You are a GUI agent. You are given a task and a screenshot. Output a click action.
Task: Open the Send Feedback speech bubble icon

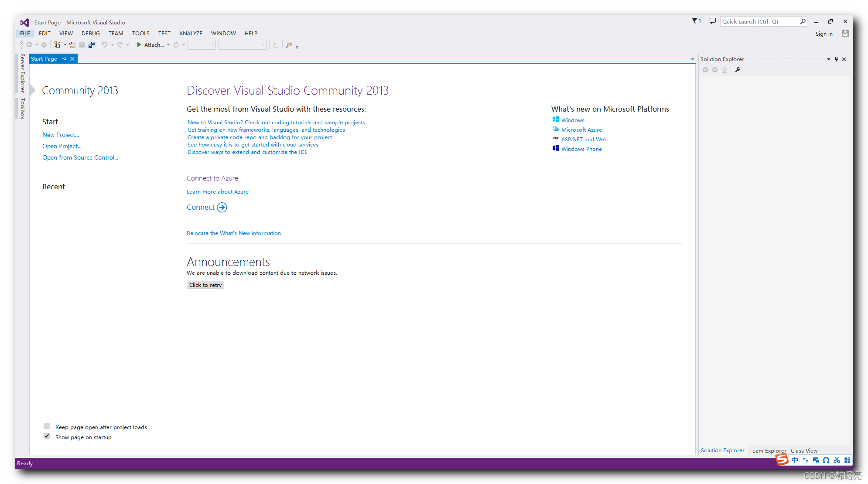(713, 21)
